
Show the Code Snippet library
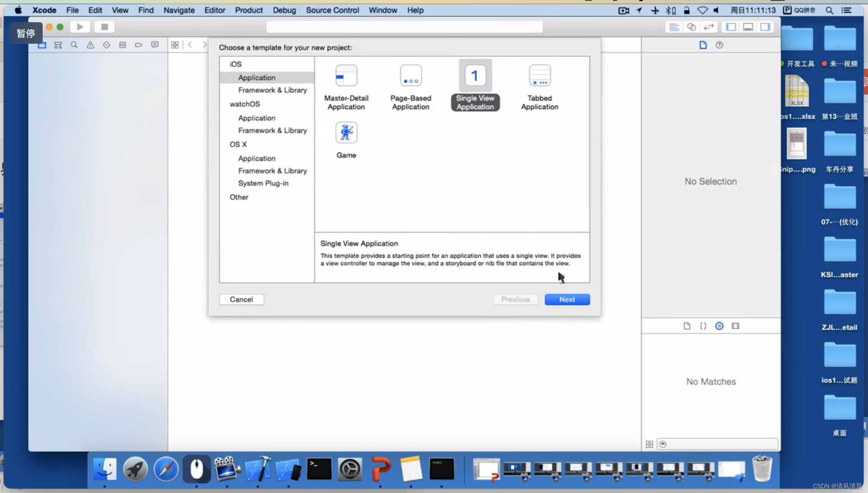tap(703, 326)
